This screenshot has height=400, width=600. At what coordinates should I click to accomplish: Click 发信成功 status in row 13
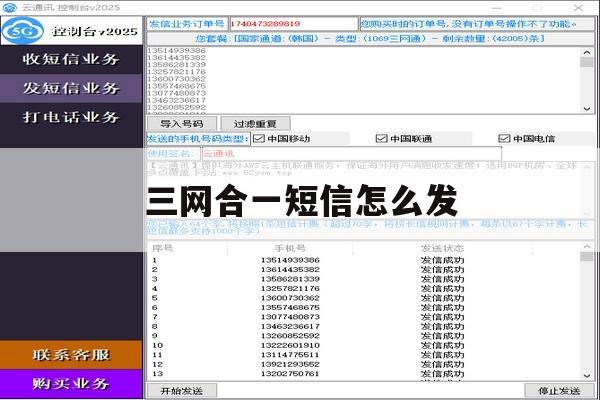pos(442,374)
